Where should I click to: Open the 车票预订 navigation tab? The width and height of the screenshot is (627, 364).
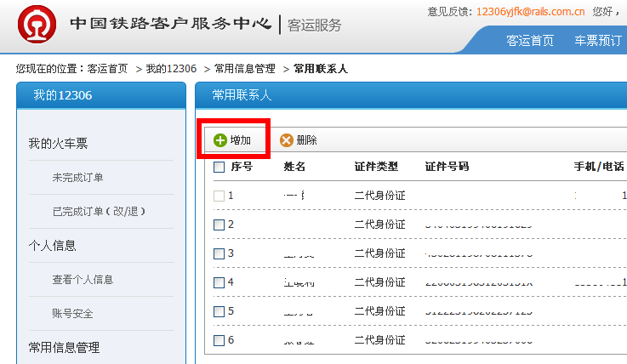pyautogui.click(x=598, y=40)
